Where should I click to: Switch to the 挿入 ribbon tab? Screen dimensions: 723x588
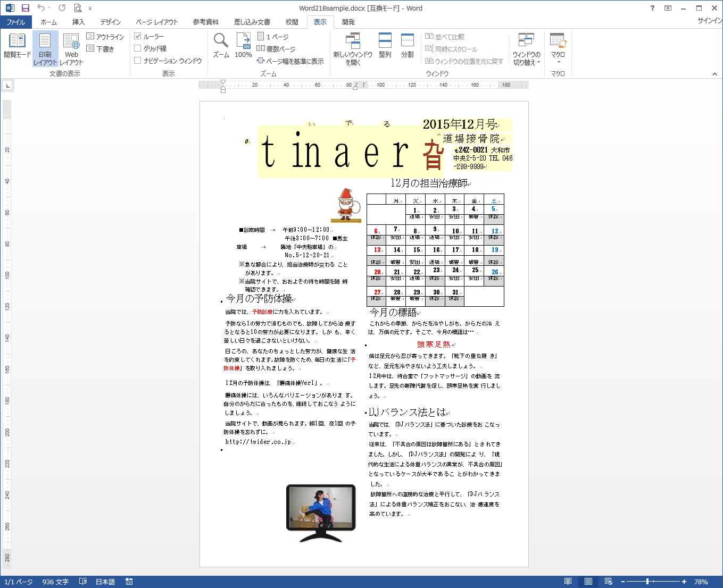[x=78, y=22]
